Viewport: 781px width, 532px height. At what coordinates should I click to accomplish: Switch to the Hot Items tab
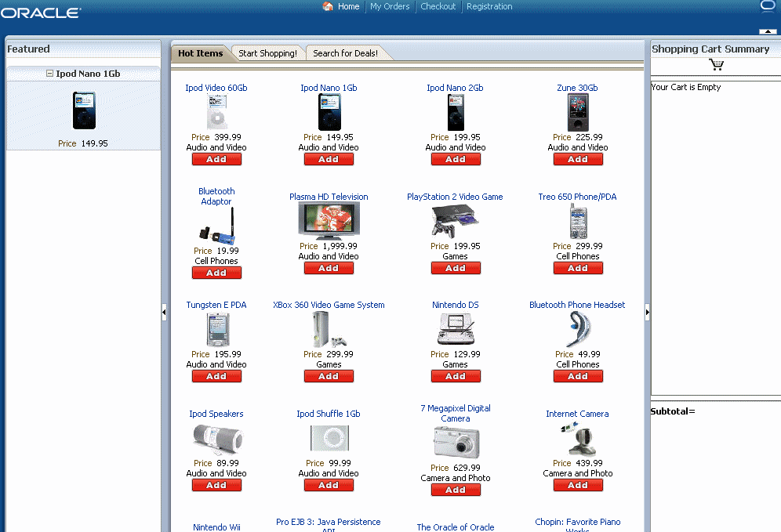[x=201, y=53]
